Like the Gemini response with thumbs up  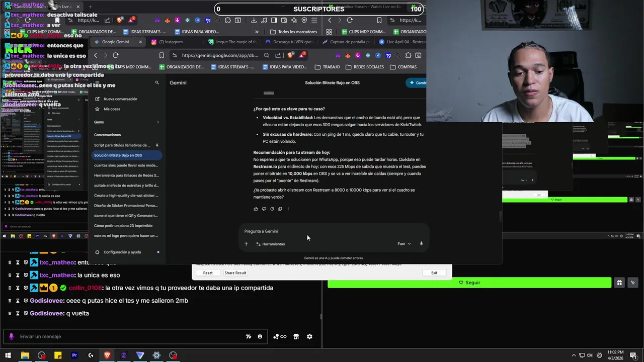(256, 209)
